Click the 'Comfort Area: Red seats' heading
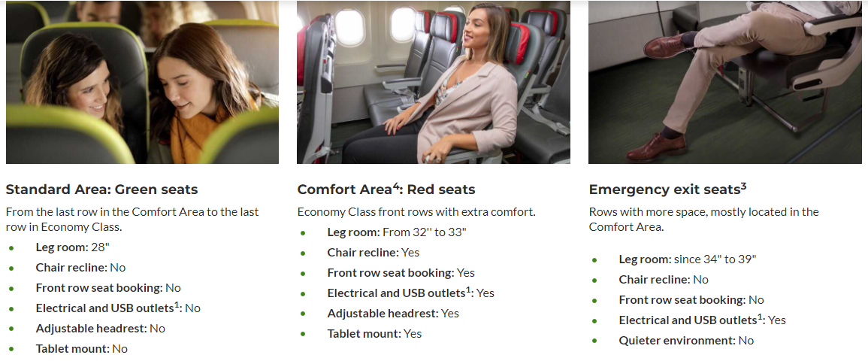Viewport: 868px width, 361px height. click(x=386, y=190)
